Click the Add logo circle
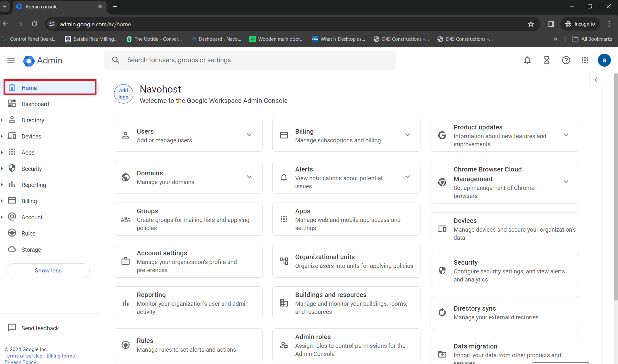This screenshot has height=364, width=618. pyautogui.click(x=124, y=94)
